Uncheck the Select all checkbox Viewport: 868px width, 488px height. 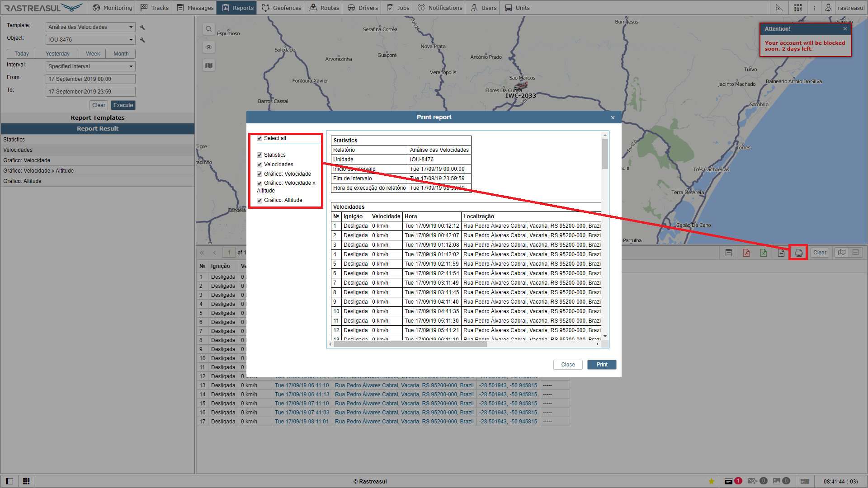[259, 139]
